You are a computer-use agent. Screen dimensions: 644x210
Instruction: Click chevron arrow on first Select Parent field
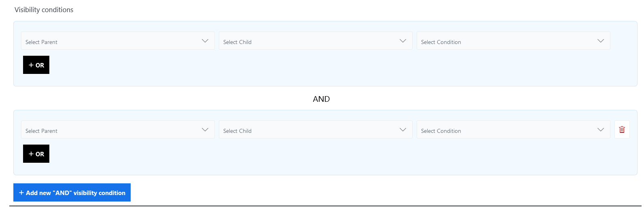tap(205, 41)
